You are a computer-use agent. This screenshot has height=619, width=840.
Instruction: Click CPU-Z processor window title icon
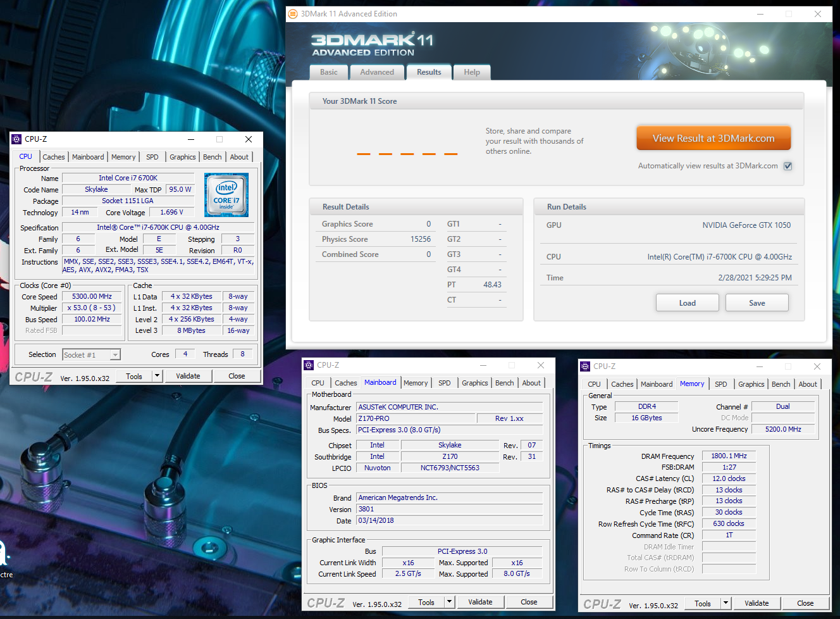(x=16, y=139)
